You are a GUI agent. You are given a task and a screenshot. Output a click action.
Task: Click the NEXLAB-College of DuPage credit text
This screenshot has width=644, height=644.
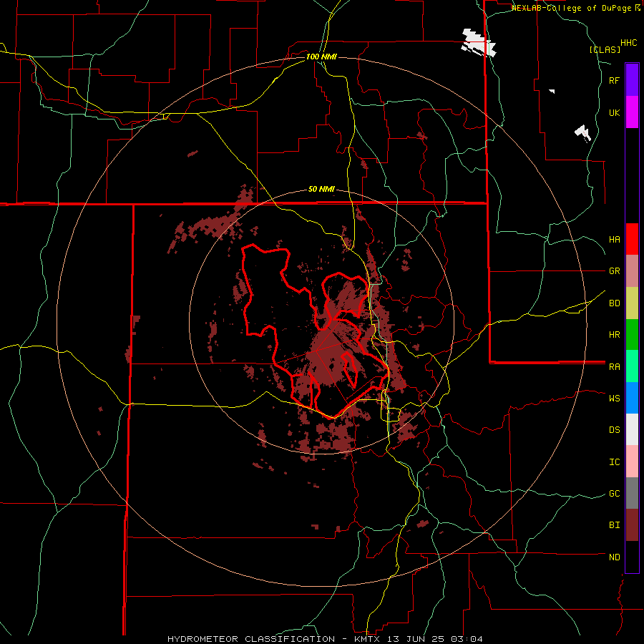[x=572, y=8]
